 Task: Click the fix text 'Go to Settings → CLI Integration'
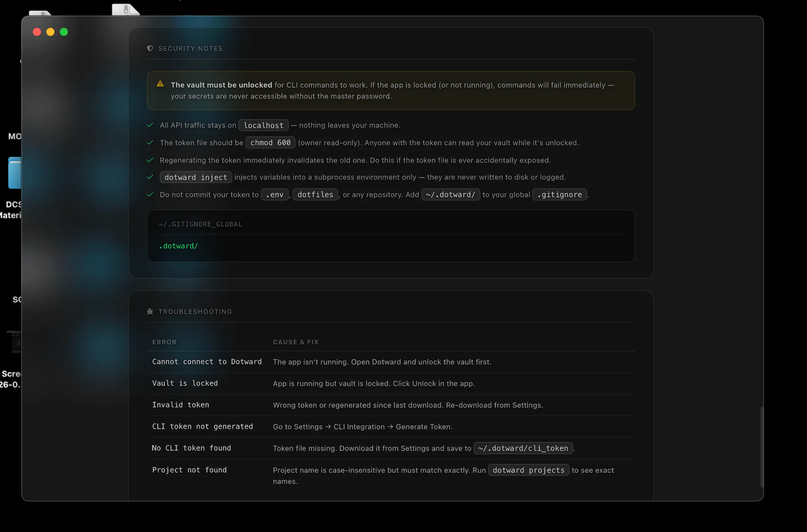click(329, 427)
